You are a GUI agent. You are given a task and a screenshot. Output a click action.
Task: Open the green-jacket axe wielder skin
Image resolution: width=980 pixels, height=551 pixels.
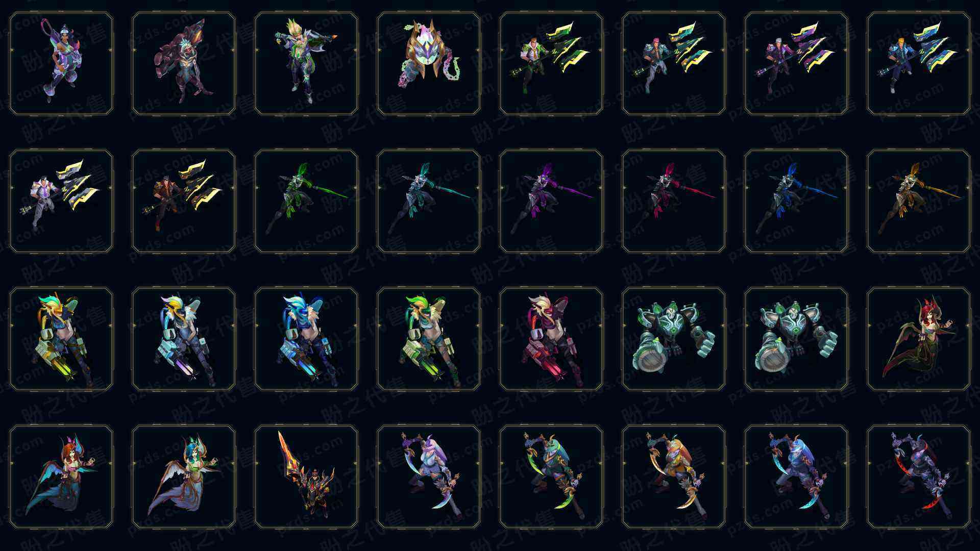pos(551,63)
